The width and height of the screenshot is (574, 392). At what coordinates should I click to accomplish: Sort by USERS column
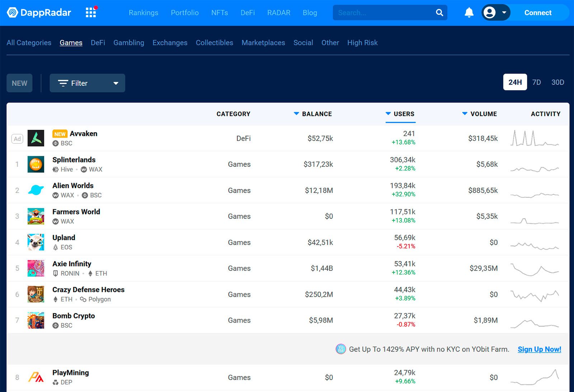(400, 114)
